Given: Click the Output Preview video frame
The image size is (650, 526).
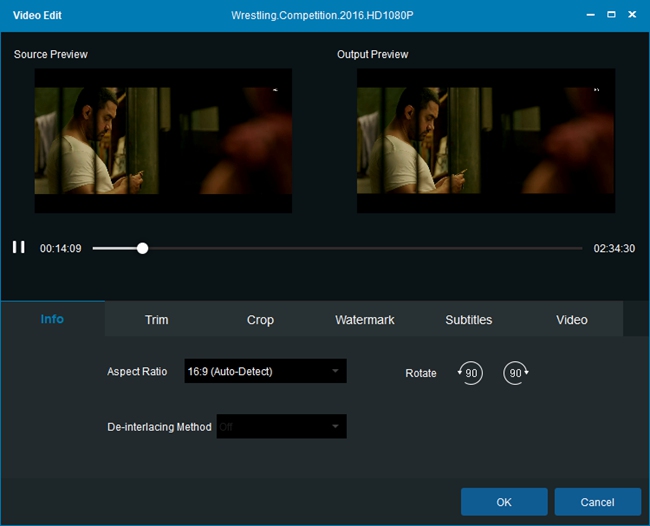Looking at the screenshot, I should pyautogui.click(x=486, y=140).
